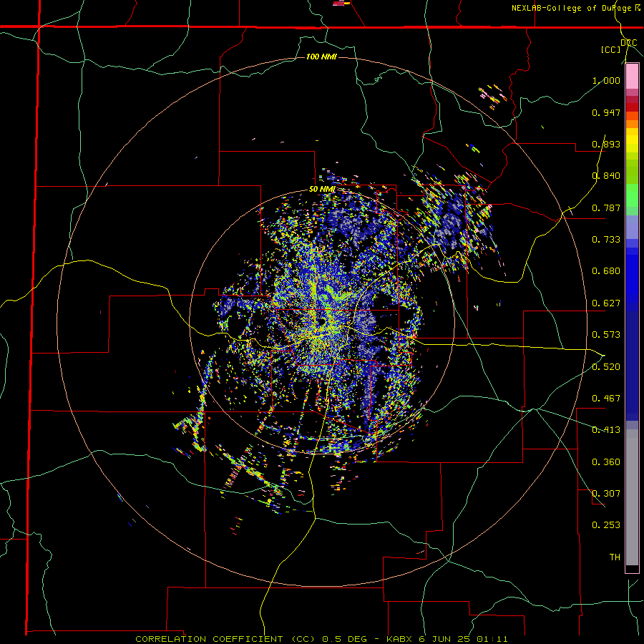Image resolution: width=644 pixels, height=644 pixels.
Task: Pick the light pink segment of color bar
Action: click(632, 77)
